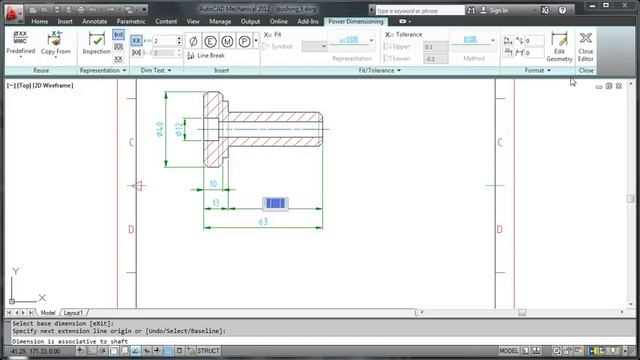This screenshot has width=640, height=360.
Task: Insert the circled E envelope symbol
Action: (210, 41)
